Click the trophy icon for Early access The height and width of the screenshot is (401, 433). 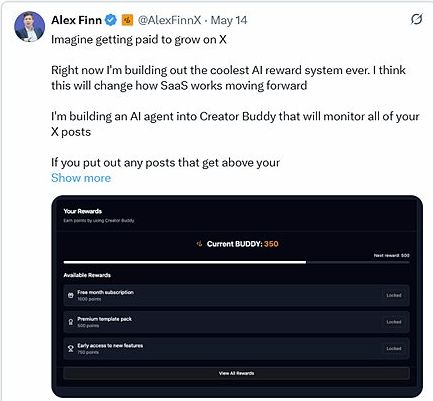click(x=71, y=349)
